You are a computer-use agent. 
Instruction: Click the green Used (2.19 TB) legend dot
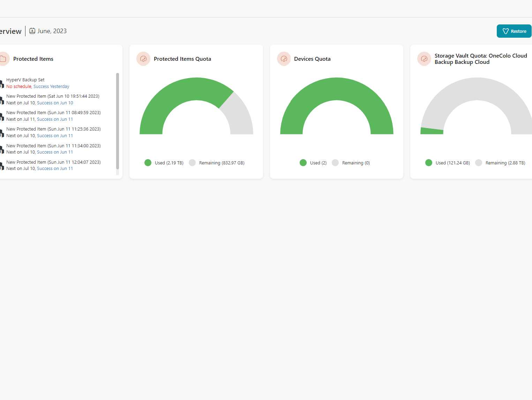(148, 163)
